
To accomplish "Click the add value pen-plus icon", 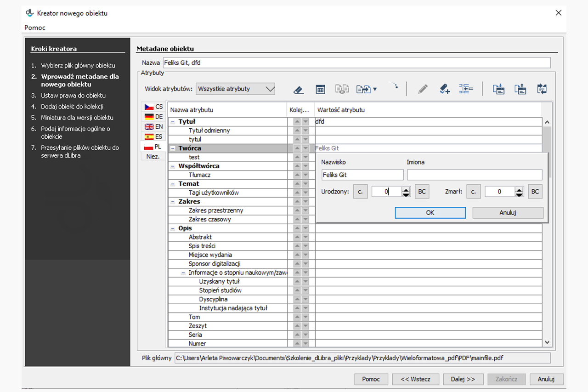I will pyautogui.click(x=444, y=89).
